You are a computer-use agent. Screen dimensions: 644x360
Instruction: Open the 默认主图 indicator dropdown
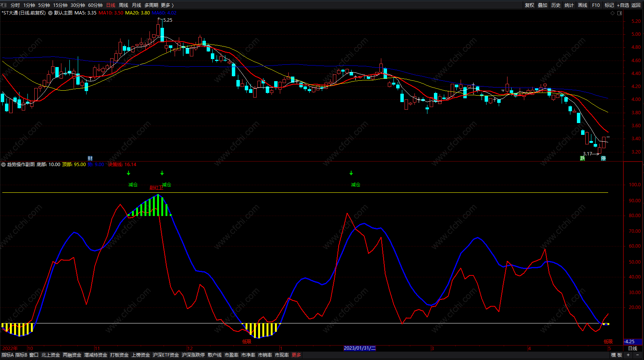click(50, 13)
